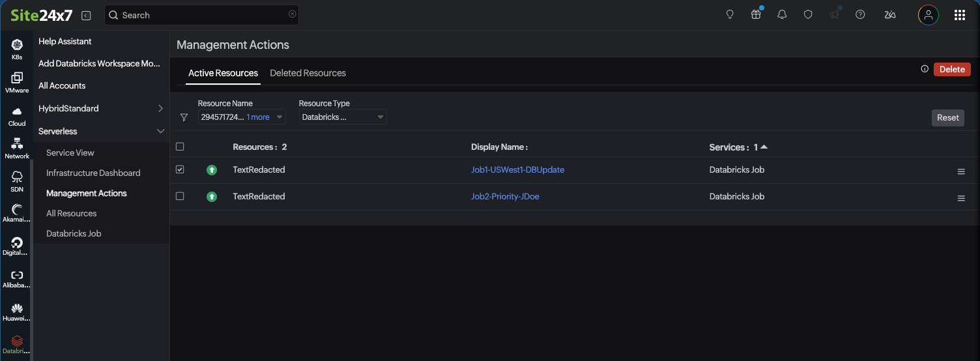The image size is (980, 361).
Task: Open hamburger menu for Job2-Priority-JDoe row
Action: 961,198
